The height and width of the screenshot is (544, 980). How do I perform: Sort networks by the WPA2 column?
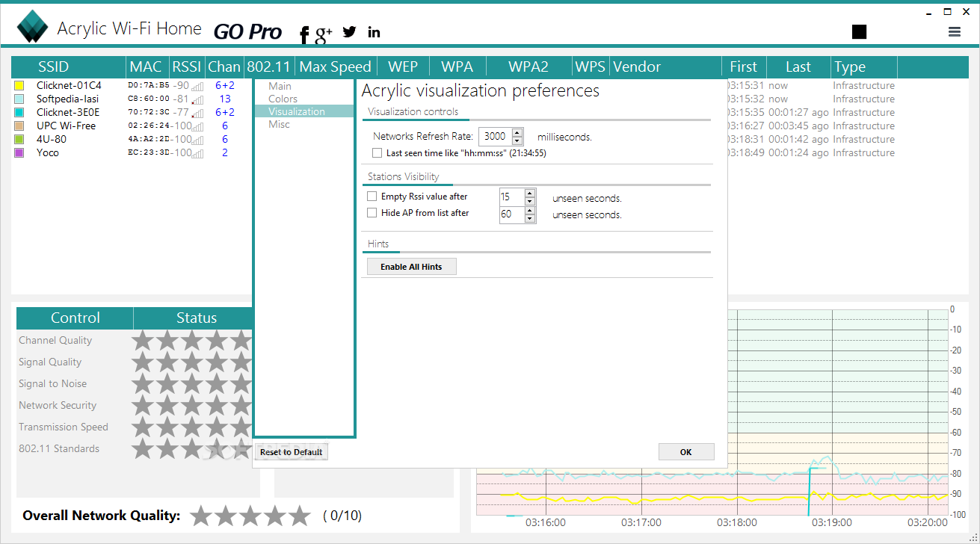click(528, 67)
